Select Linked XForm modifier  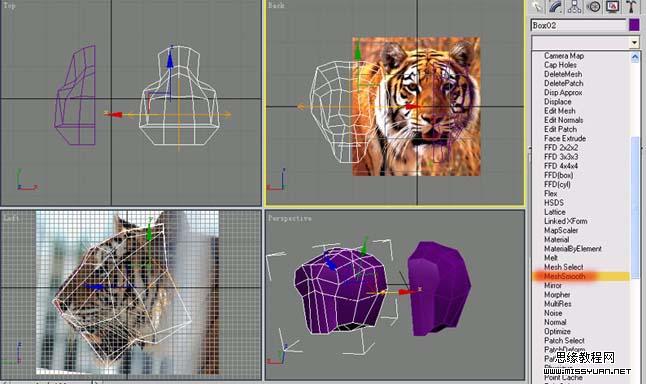[x=565, y=221]
